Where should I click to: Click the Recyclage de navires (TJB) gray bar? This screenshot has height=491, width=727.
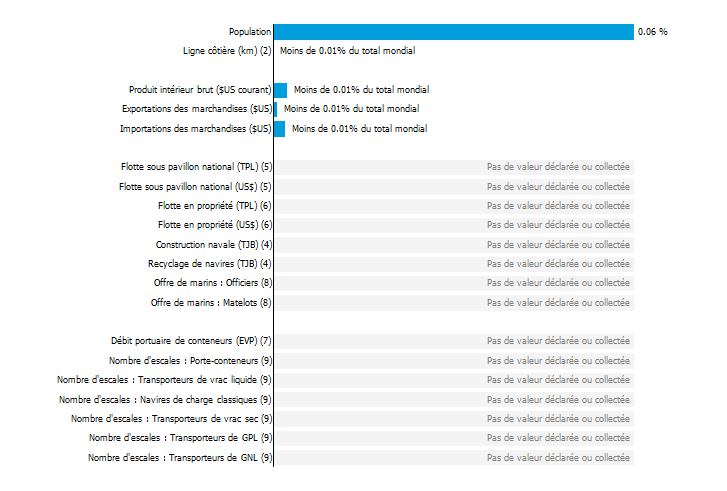pyautogui.click(x=454, y=264)
